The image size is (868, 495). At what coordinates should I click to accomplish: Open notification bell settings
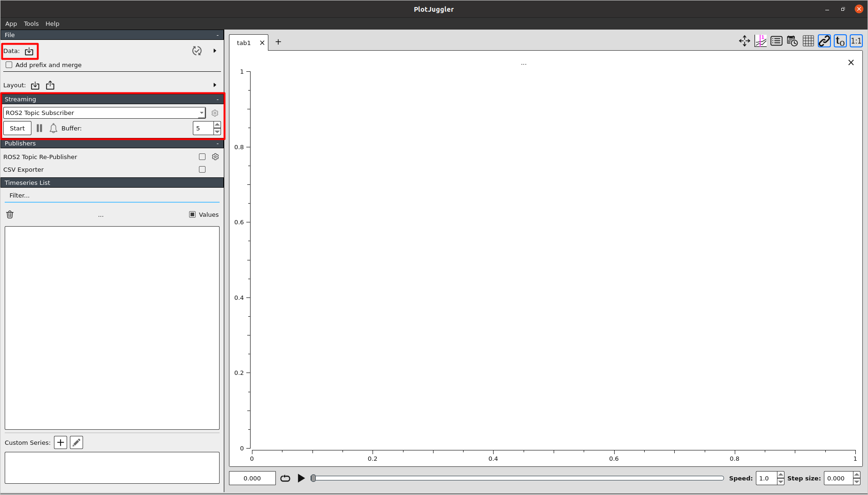click(x=53, y=128)
